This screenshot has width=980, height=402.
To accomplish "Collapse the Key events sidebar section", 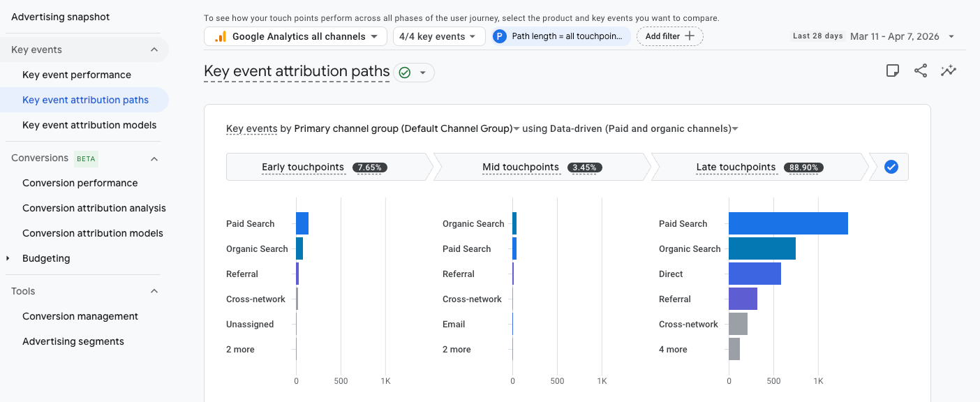I will coord(154,50).
